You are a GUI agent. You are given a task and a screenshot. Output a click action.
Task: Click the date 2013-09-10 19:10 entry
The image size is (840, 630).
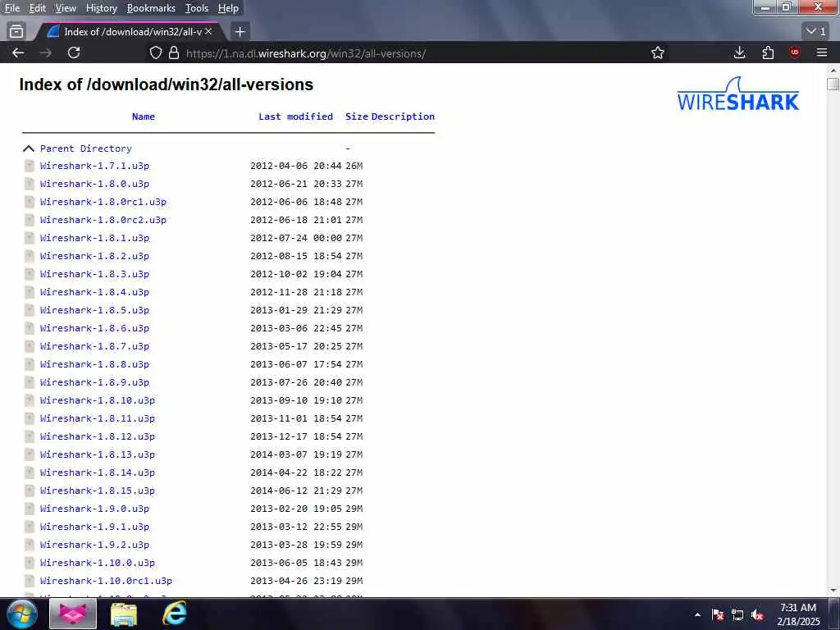pos(295,400)
